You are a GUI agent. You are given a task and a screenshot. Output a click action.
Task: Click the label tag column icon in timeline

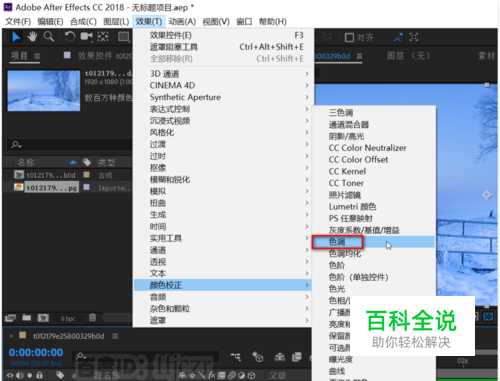pos(60,375)
